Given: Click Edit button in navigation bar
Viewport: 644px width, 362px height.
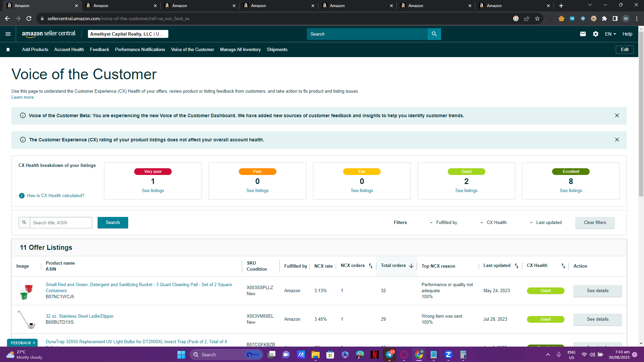Looking at the screenshot, I should click(625, 50).
